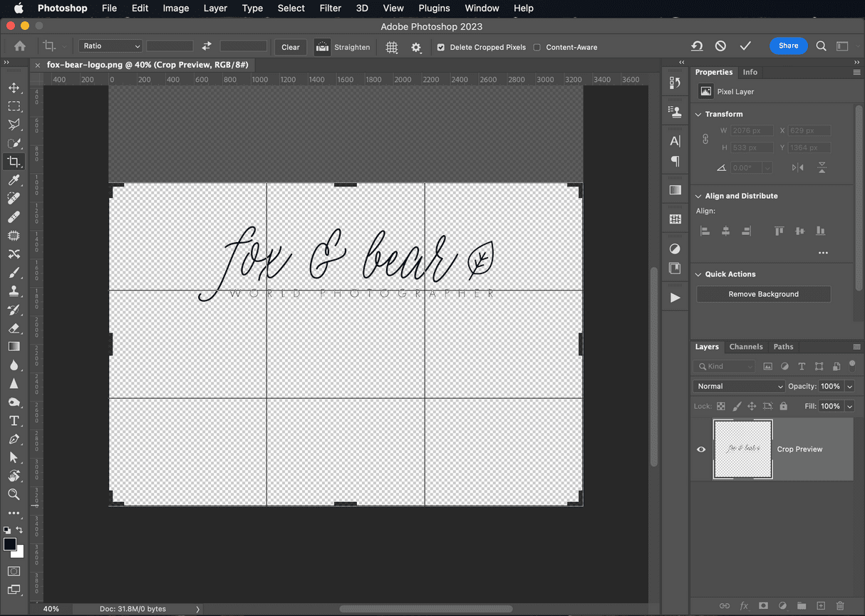This screenshot has width=865, height=616.
Task: Select the Zoom tool
Action: pyautogui.click(x=14, y=494)
